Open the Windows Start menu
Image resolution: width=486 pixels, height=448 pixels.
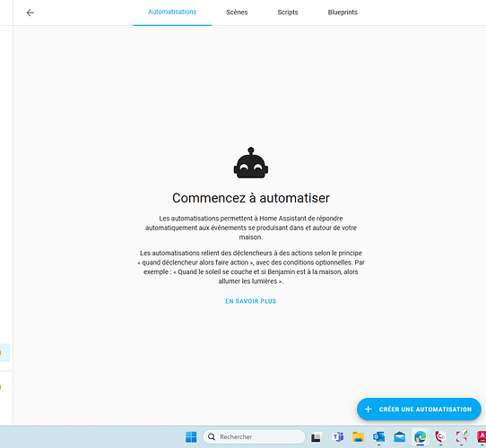[191, 437]
